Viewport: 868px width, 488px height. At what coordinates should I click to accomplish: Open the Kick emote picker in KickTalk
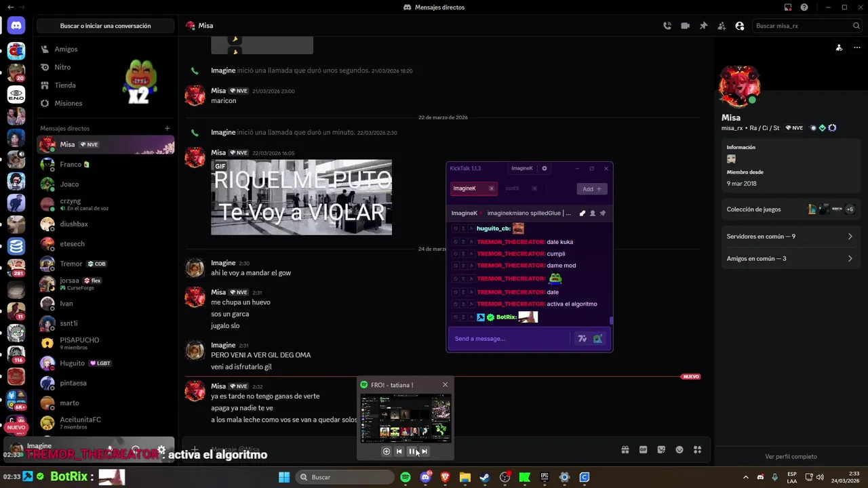597,339
